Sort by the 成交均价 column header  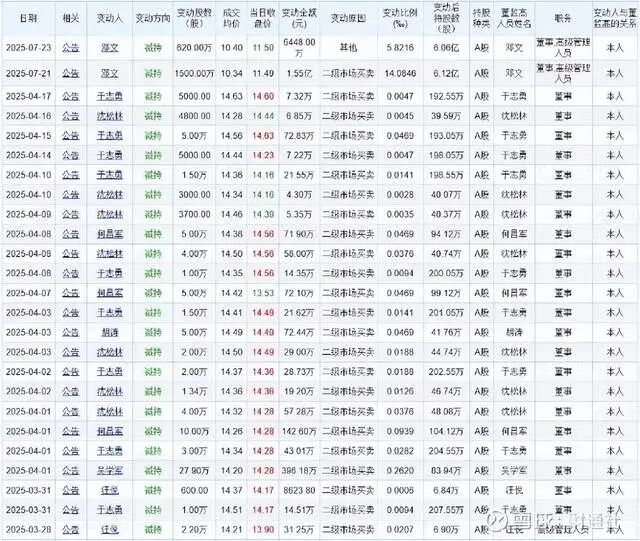coord(231,18)
